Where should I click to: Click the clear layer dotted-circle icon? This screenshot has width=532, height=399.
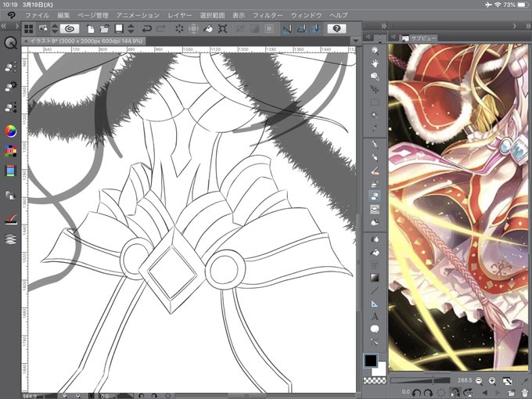click(179, 29)
